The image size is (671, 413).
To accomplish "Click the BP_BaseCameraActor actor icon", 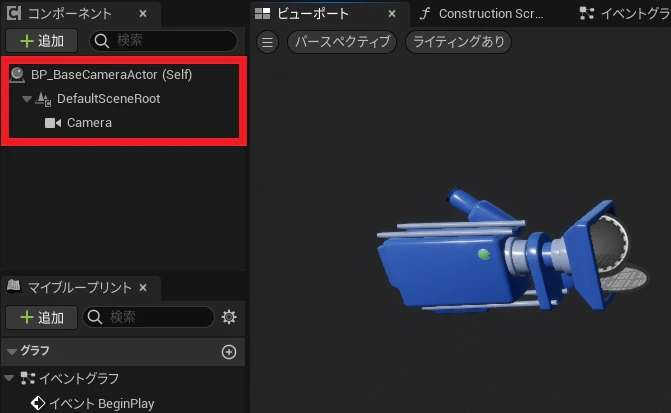I will [17, 75].
